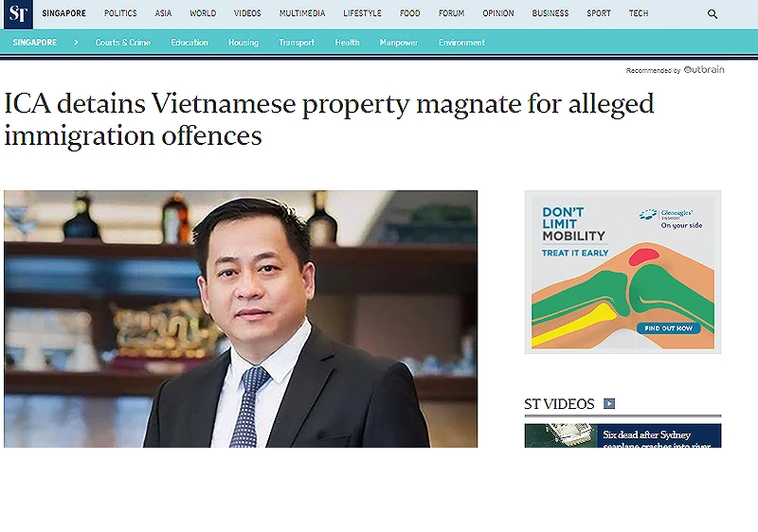This screenshot has height=532, width=758.
Task: Click the Outbrain logo
Action: tap(704, 69)
